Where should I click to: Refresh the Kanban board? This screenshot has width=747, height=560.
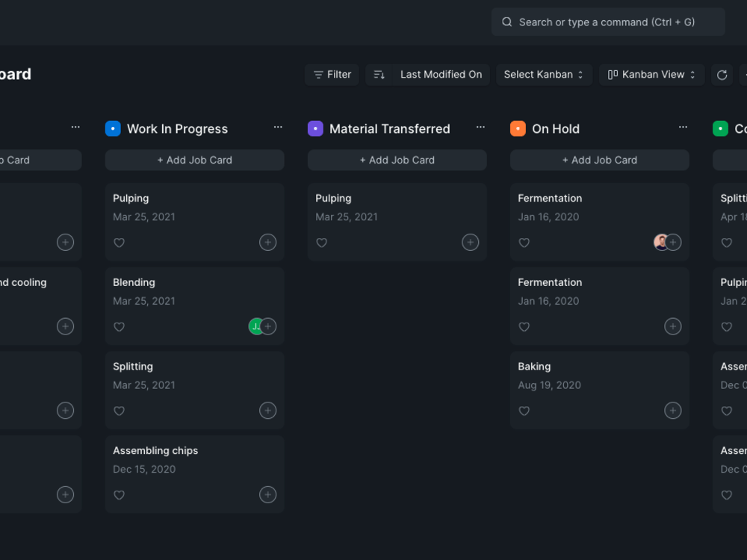coord(722,75)
